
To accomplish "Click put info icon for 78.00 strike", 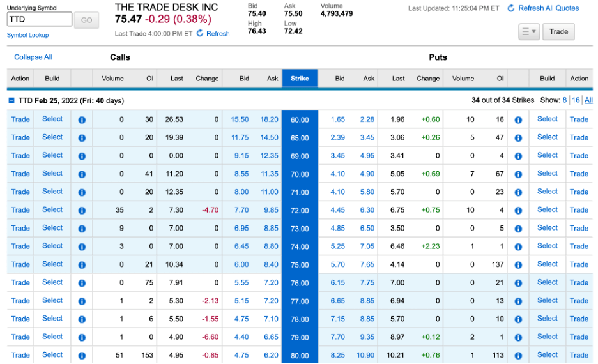I will pos(518,319).
